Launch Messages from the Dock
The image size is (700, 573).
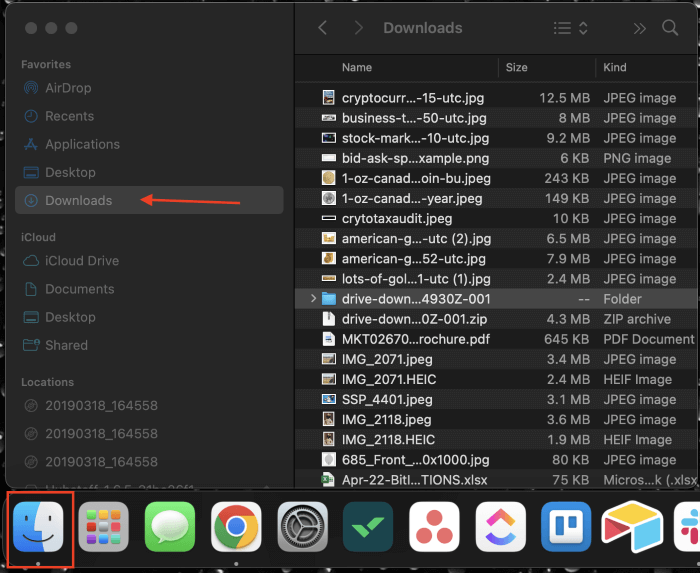coord(170,527)
